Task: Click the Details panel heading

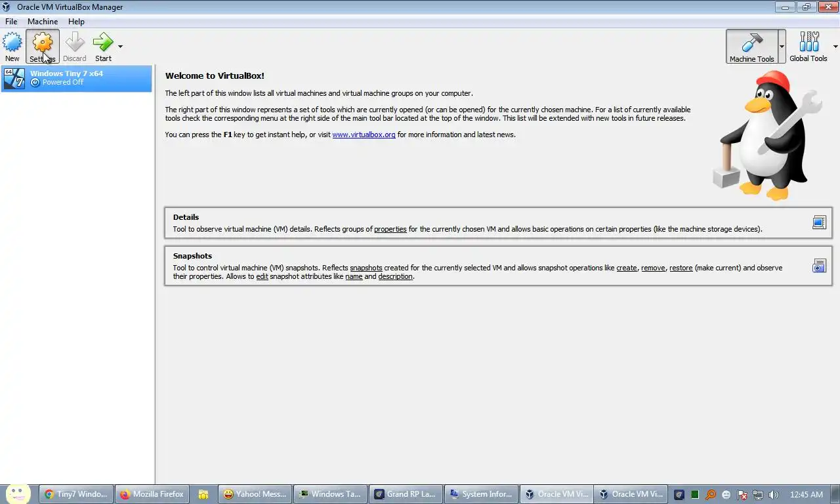Action: click(x=186, y=217)
